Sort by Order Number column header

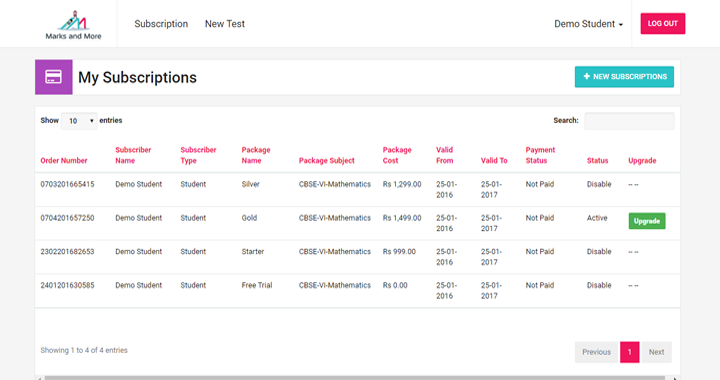point(64,161)
